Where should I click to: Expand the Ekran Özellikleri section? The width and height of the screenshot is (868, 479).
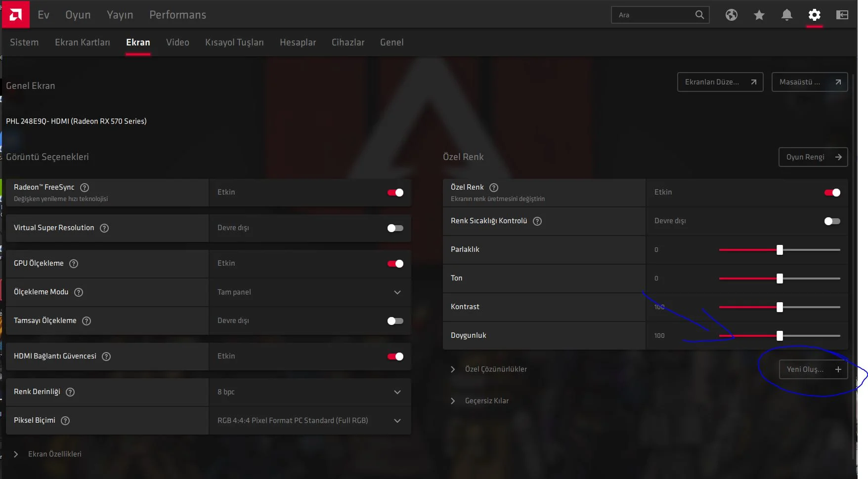16,454
